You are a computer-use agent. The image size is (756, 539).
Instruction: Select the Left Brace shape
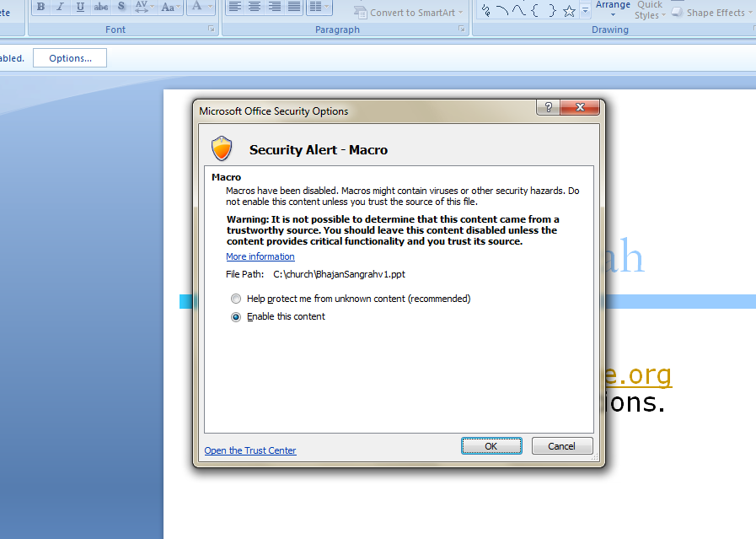coord(535,11)
